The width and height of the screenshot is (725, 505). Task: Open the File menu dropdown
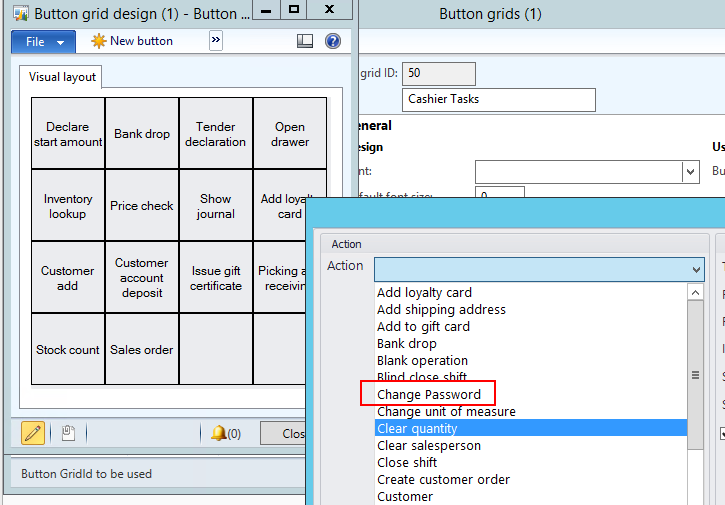(43, 42)
